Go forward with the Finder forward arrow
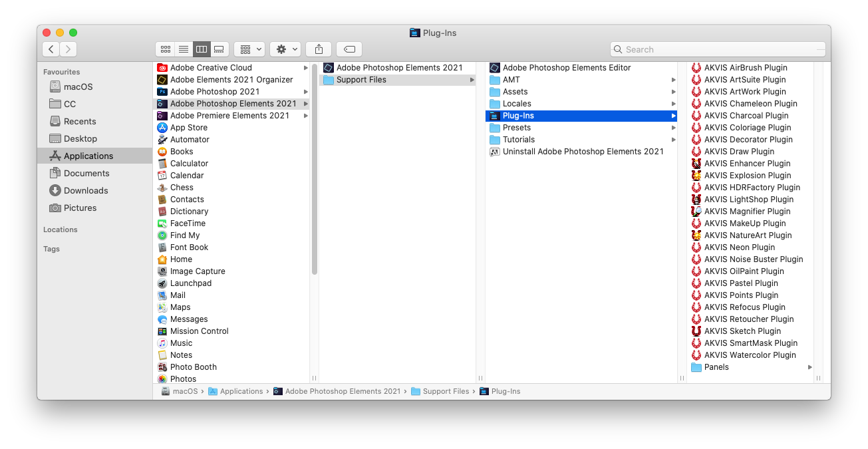 tap(69, 49)
